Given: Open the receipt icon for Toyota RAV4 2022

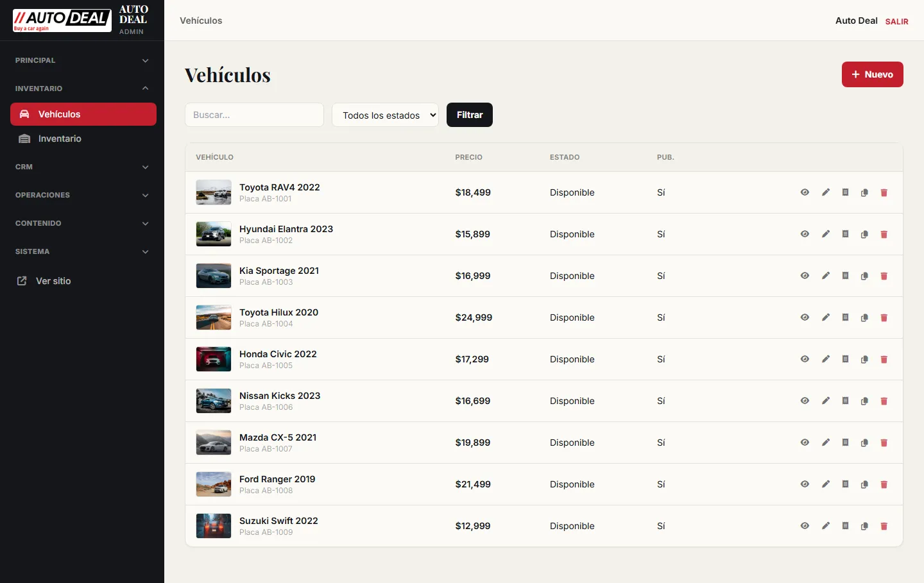Looking at the screenshot, I should click(845, 192).
